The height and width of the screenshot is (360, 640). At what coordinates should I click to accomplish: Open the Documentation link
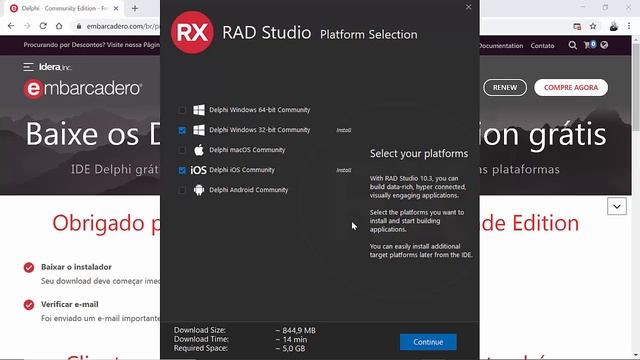click(x=502, y=45)
